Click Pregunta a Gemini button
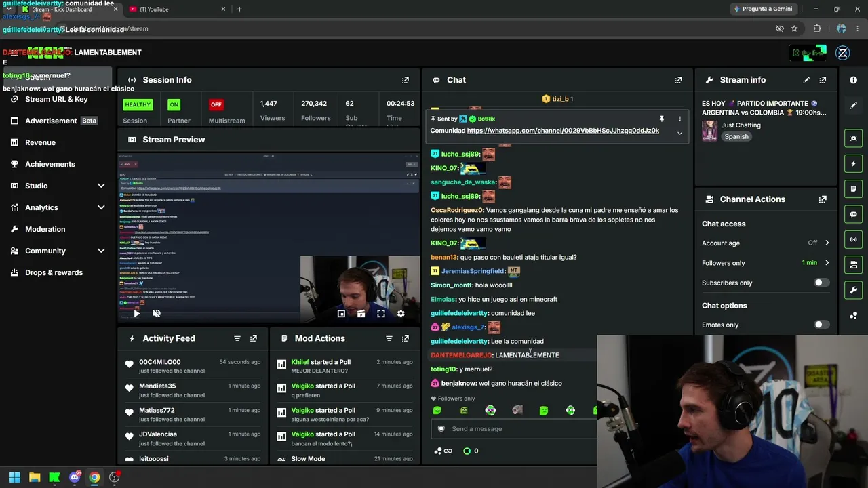This screenshot has width=868, height=488. click(x=762, y=9)
